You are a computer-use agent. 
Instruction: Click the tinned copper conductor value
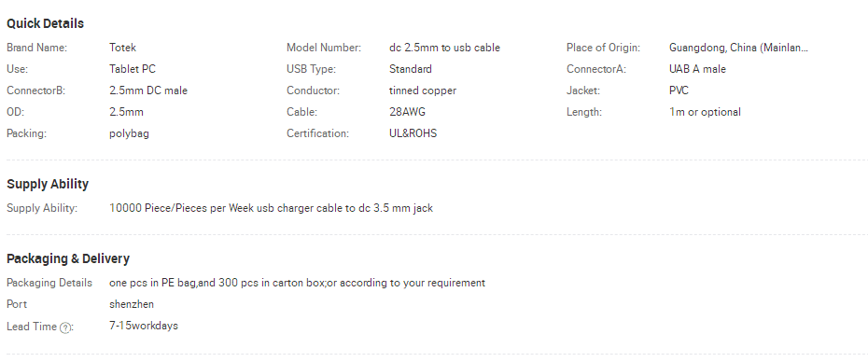click(x=423, y=90)
